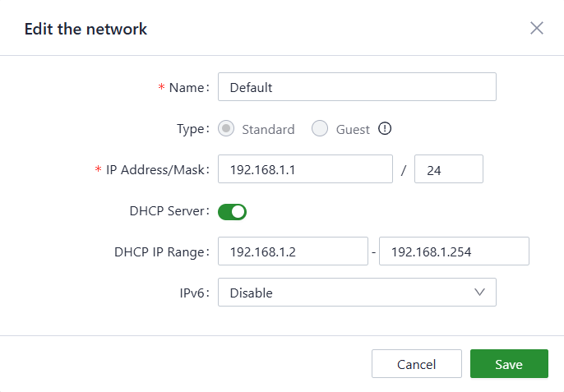Close the Edit the network dialog
The image size is (564, 392).
click(x=537, y=28)
